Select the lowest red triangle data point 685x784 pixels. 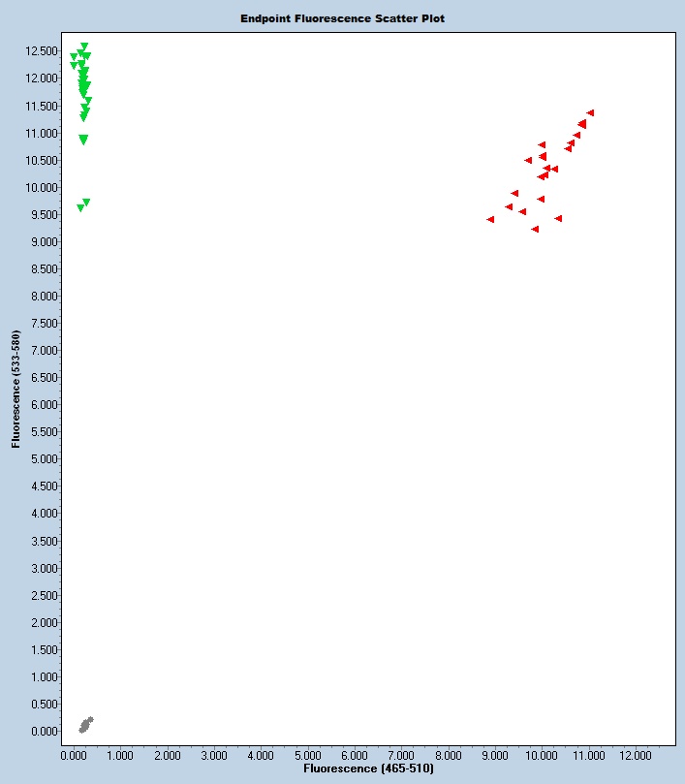pos(535,230)
